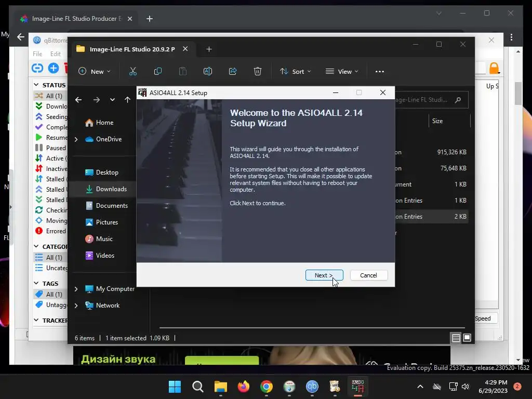Open the Windows Start menu

(x=175, y=387)
